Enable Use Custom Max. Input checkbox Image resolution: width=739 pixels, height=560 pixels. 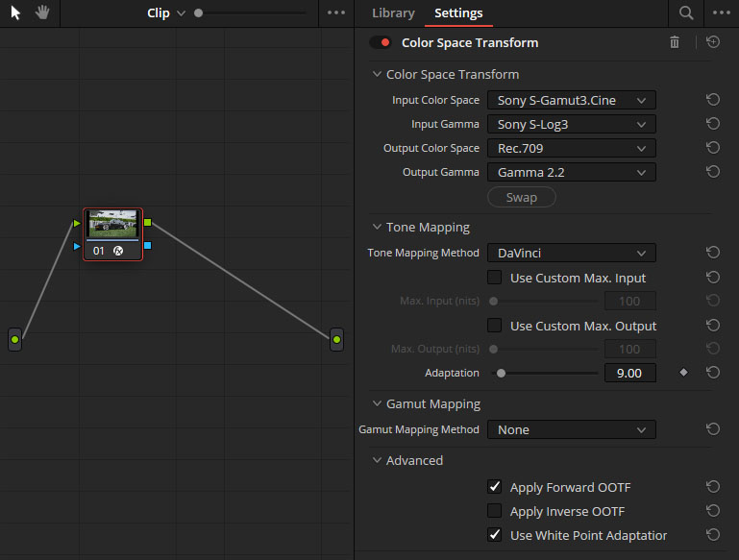pos(495,278)
